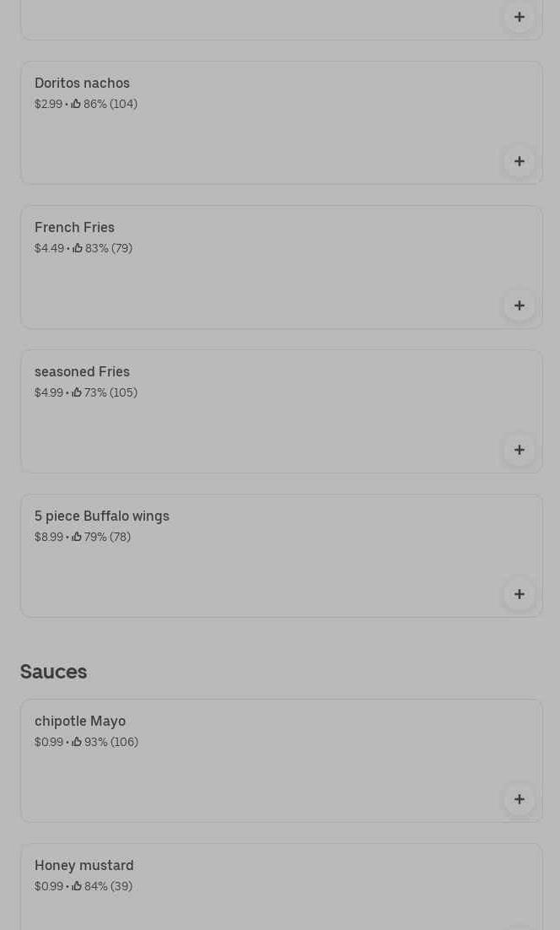This screenshot has width=560, height=930.
Task: Click thumbs-up rating icon for seasoned Fries
Action: [77, 392]
